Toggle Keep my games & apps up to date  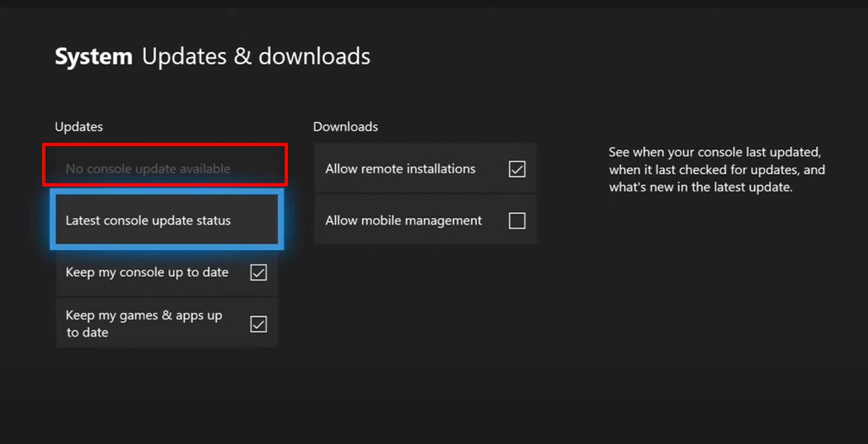[x=258, y=324]
